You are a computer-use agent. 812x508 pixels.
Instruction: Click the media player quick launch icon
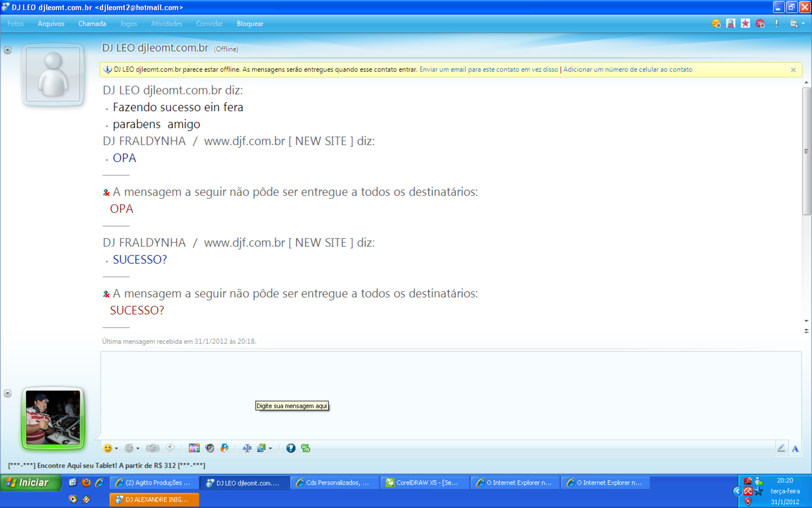coord(73,499)
